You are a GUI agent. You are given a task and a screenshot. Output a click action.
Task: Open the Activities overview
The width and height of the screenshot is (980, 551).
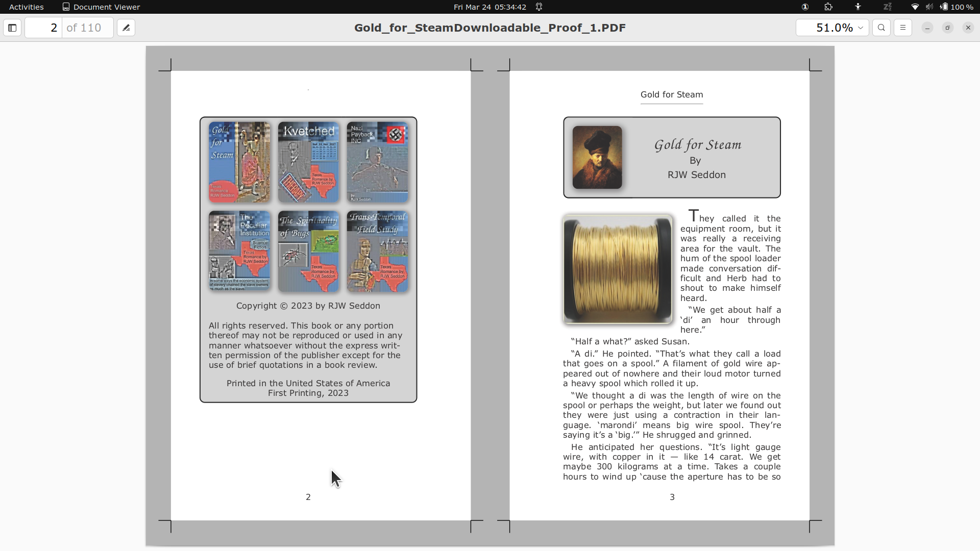coord(27,7)
